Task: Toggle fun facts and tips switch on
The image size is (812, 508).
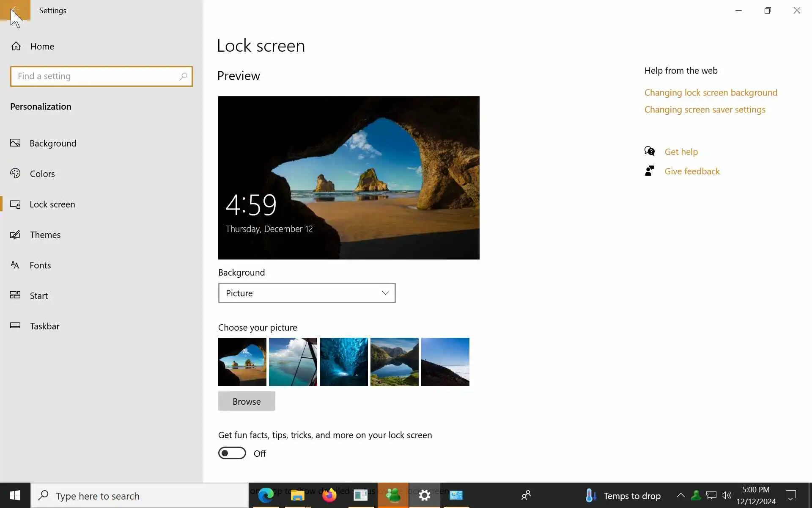Action: pos(232,453)
